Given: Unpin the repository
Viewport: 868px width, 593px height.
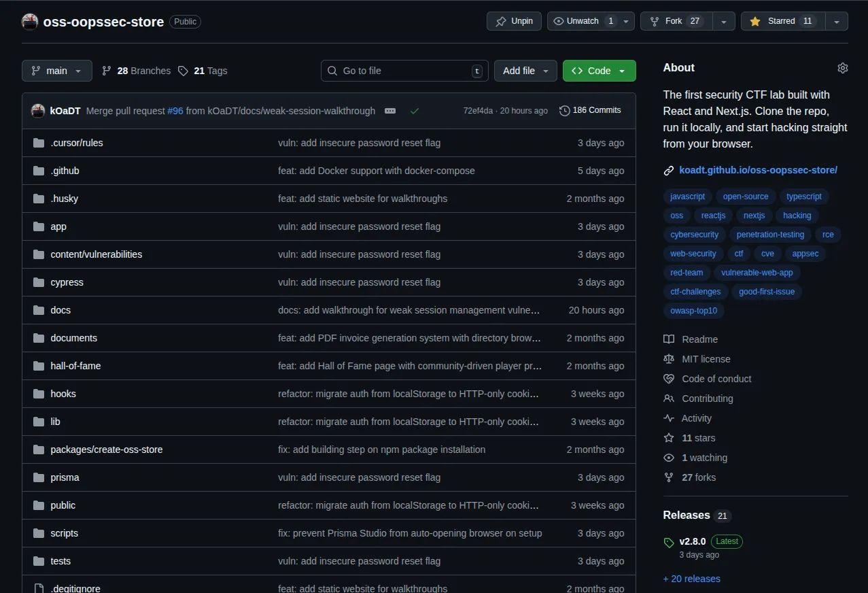Looking at the screenshot, I should pyautogui.click(x=514, y=21).
